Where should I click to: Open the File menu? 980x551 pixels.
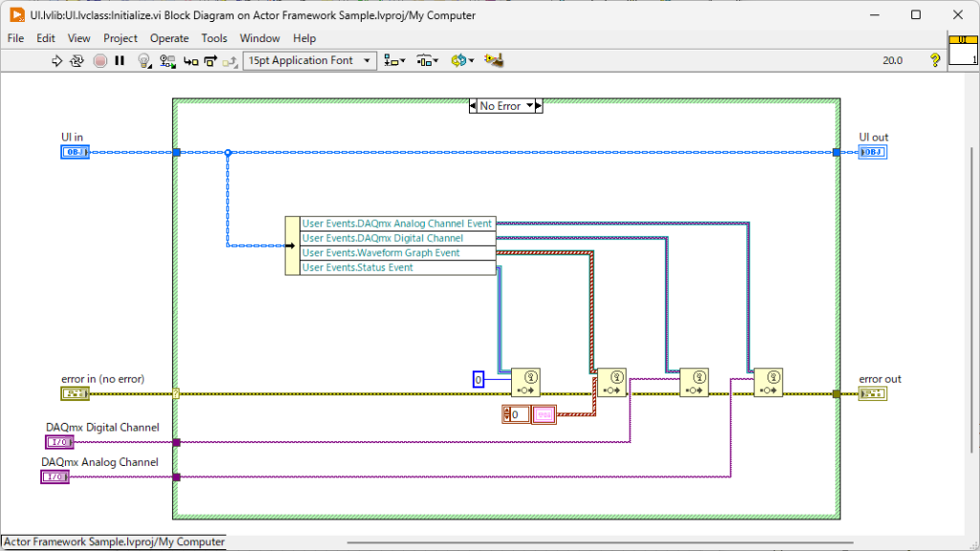coord(15,38)
